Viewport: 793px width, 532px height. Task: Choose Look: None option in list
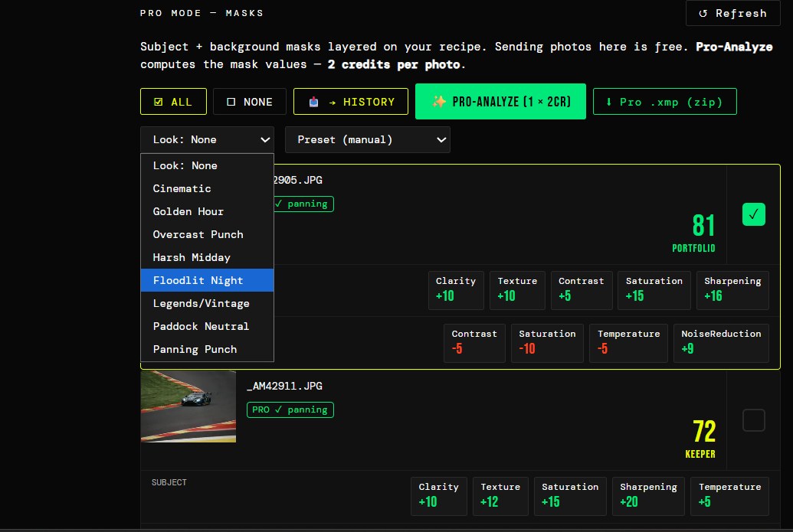click(x=208, y=165)
